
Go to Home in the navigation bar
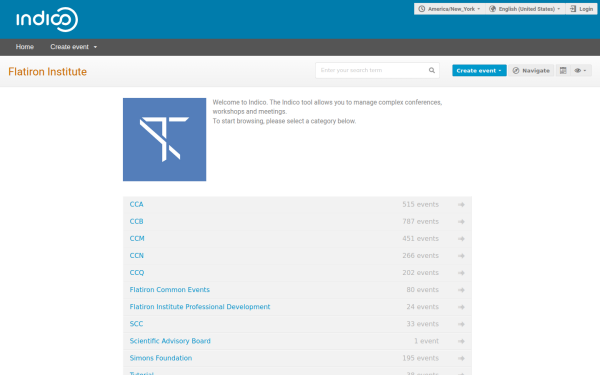coord(25,47)
